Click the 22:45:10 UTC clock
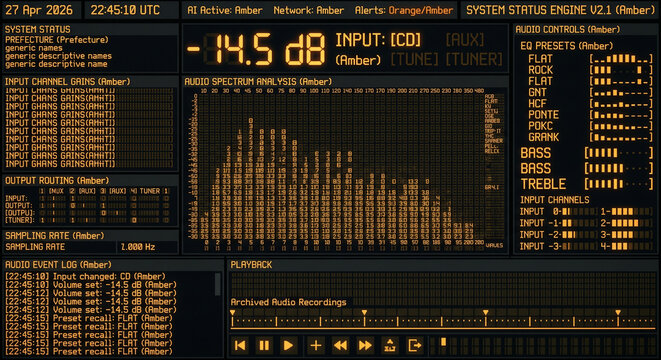Image resolution: width=661 pixels, height=360 pixels. click(x=125, y=10)
